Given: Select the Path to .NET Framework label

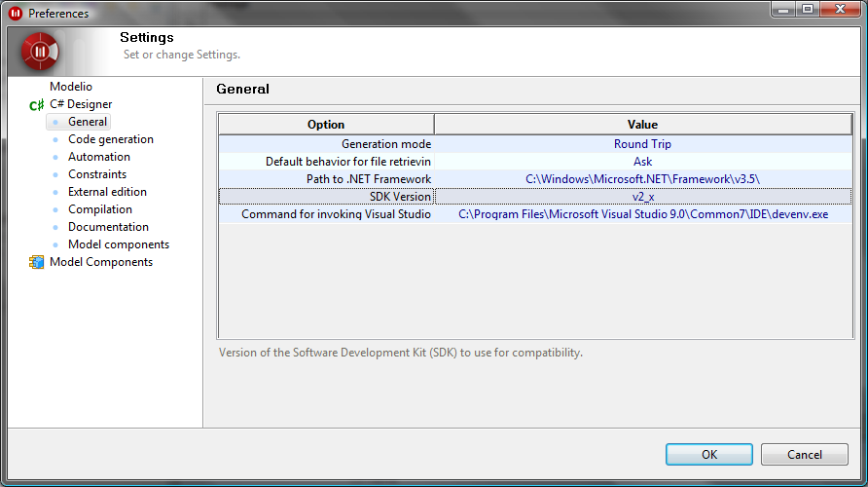Looking at the screenshot, I should tap(369, 179).
